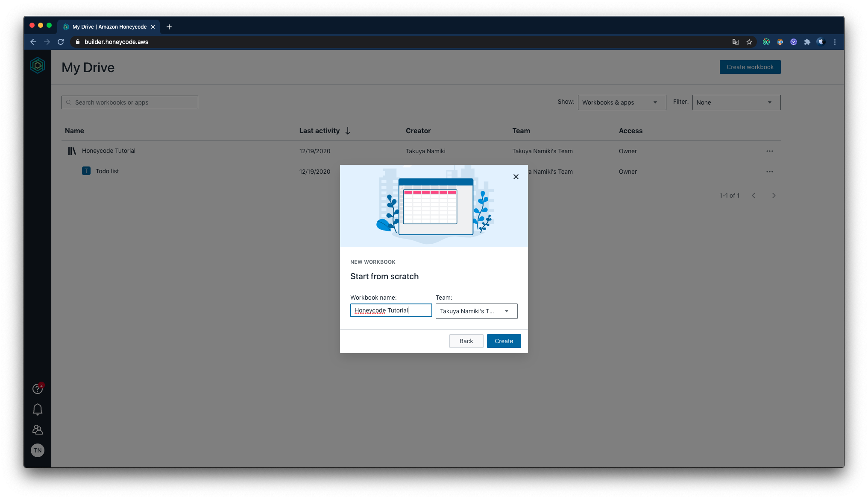
Task: Open the notifications bell icon
Action: 38,409
